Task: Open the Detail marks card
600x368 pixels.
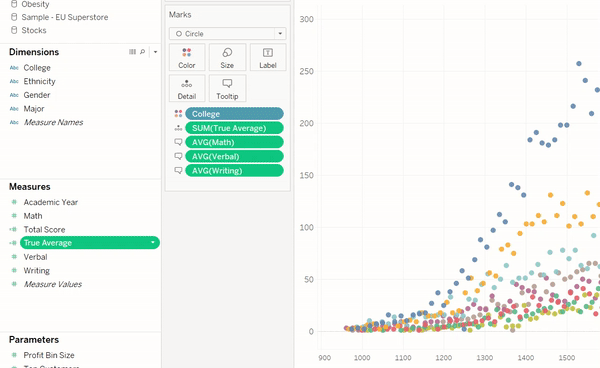Action: pos(187,88)
